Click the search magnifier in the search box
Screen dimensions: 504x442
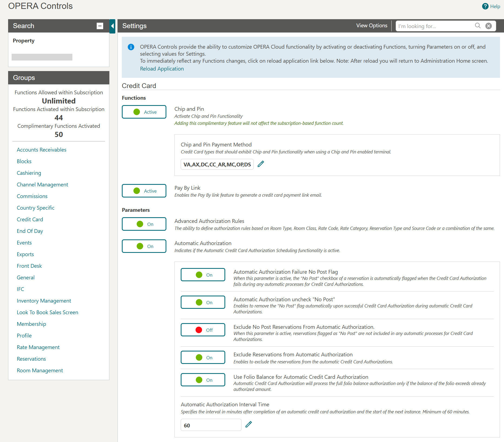[x=478, y=26]
